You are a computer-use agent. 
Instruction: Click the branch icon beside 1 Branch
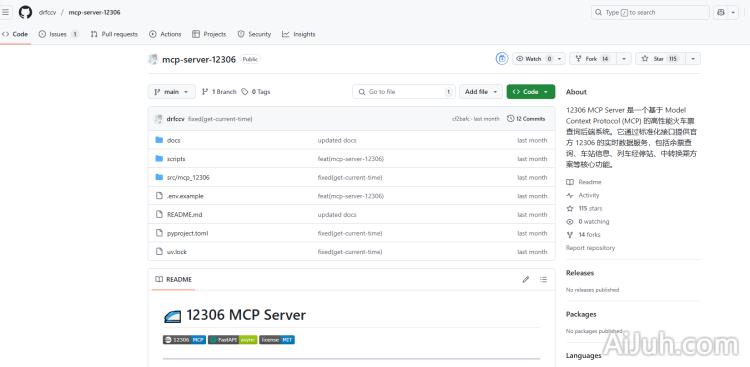pos(205,91)
